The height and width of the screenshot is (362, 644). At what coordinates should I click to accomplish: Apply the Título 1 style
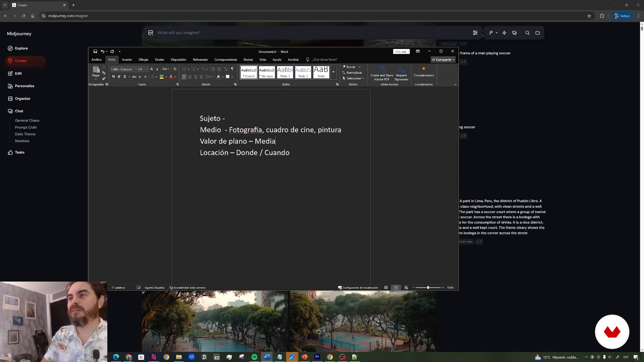(x=285, y=72)
